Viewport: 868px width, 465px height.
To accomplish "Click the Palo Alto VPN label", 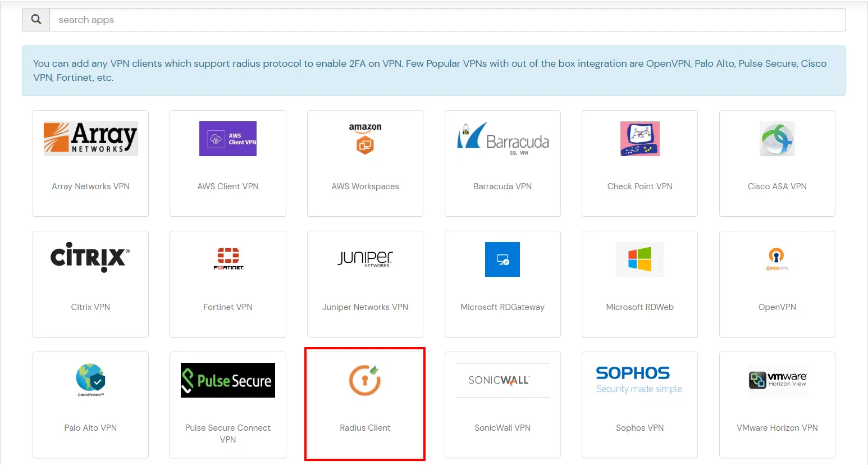I will 90,428.
